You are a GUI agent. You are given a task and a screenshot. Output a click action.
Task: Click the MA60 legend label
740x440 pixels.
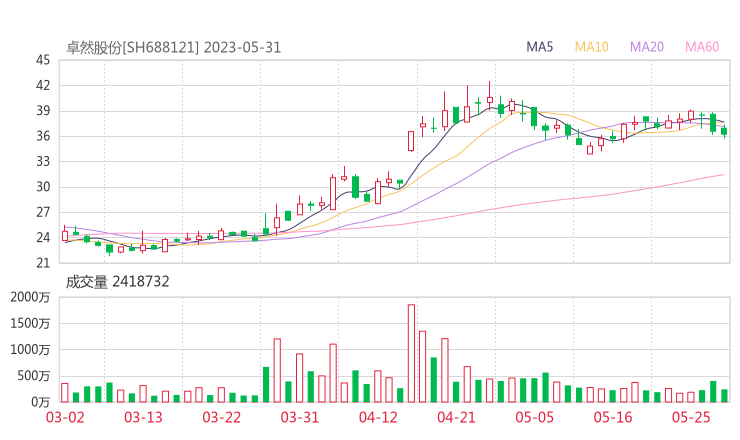(x=702, y=47)
